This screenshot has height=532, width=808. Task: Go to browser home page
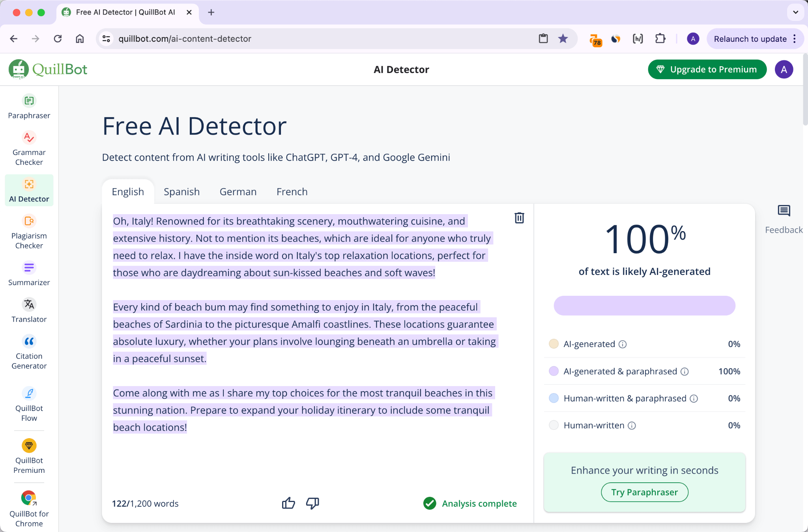(80, 39)
